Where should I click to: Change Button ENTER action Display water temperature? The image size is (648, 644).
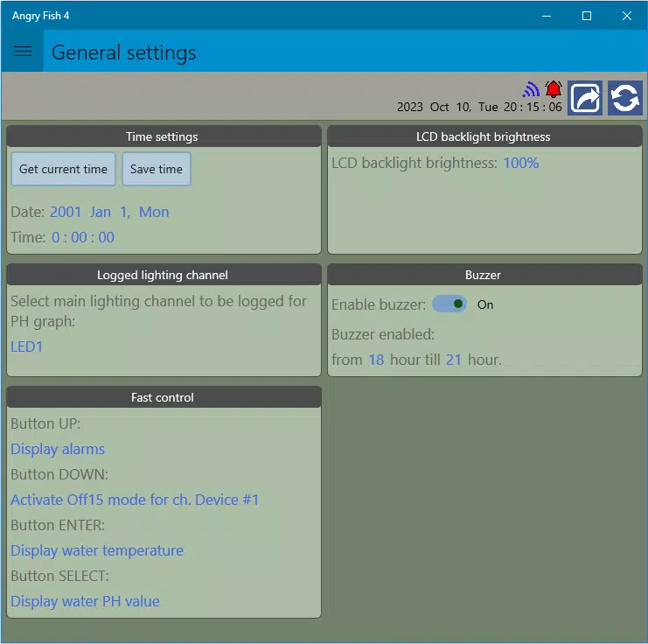(x=97, y=550)
